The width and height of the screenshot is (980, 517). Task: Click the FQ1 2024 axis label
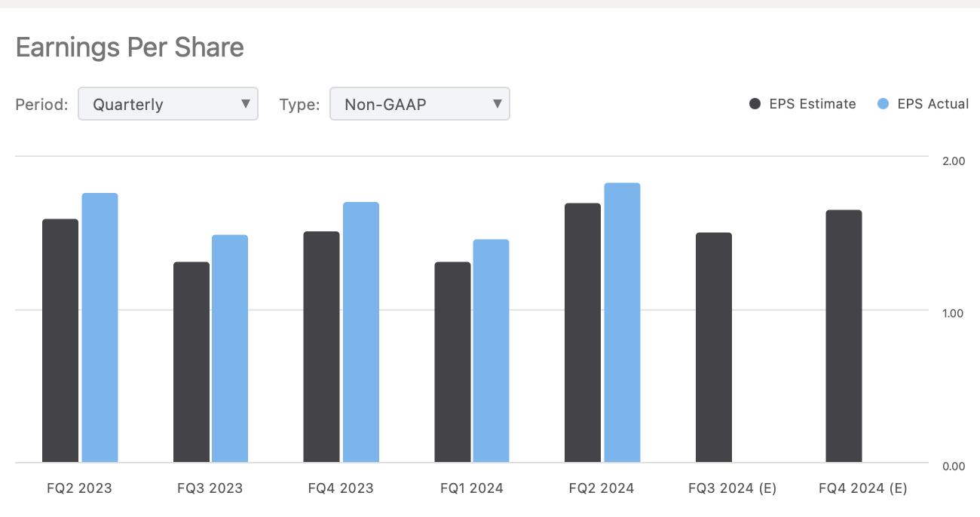471,488
